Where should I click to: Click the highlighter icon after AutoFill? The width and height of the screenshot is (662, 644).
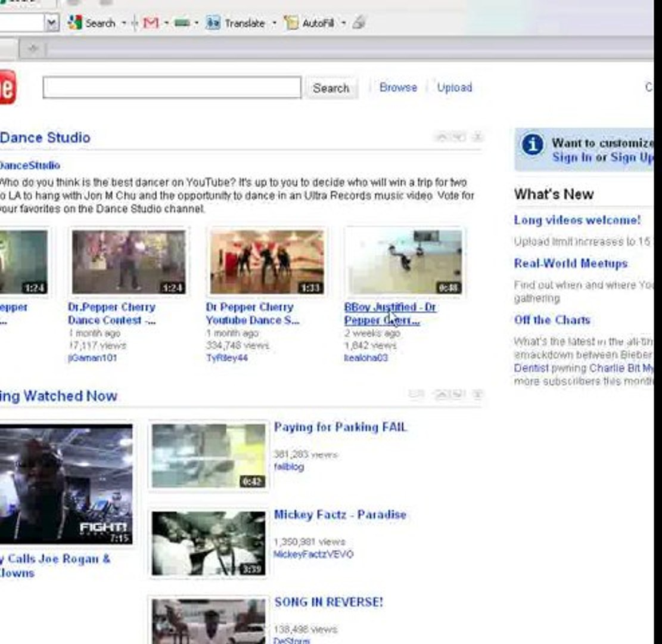pyautogui.click(x=359, y=23)
